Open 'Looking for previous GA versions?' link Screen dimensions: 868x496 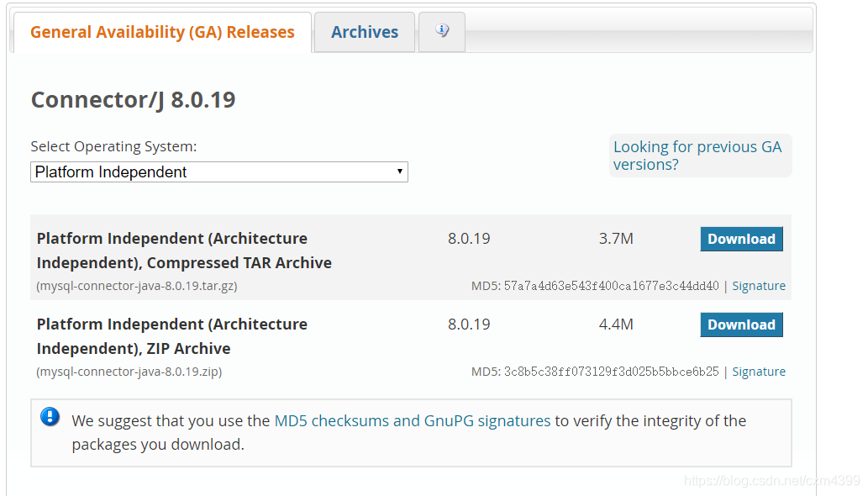(697, 156)
